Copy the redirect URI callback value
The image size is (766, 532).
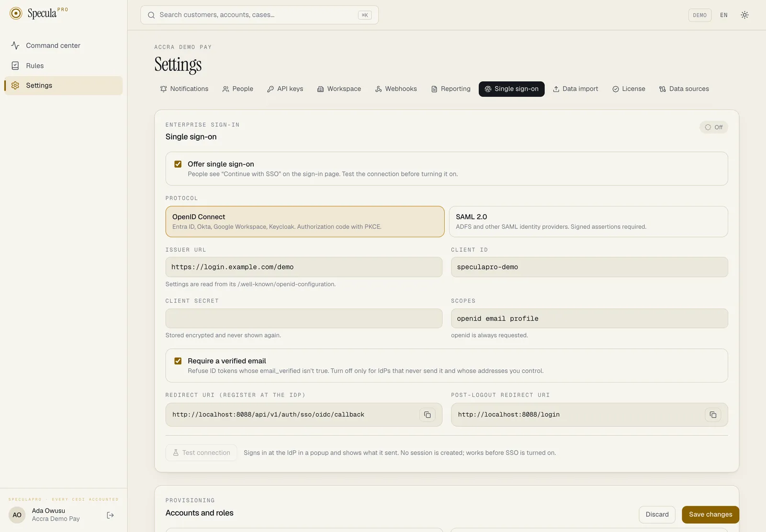(427, 415)
